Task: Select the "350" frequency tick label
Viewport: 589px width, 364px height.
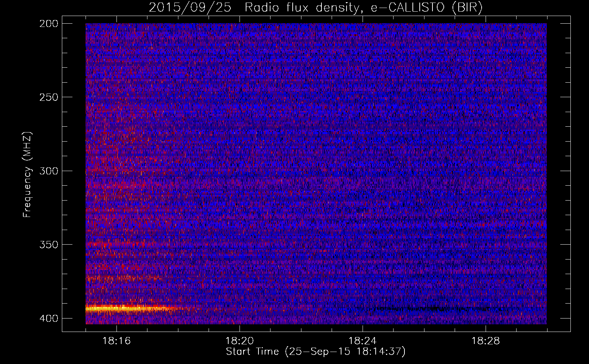Action: [48, 245]
